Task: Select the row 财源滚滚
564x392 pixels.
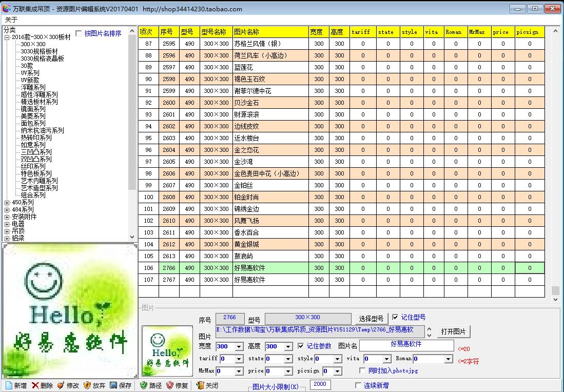Action: click(341, 114)
